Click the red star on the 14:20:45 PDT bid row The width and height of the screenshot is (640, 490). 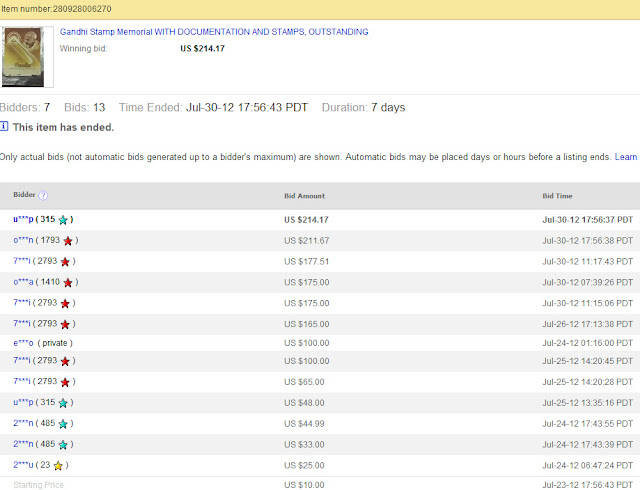[65, 361]
